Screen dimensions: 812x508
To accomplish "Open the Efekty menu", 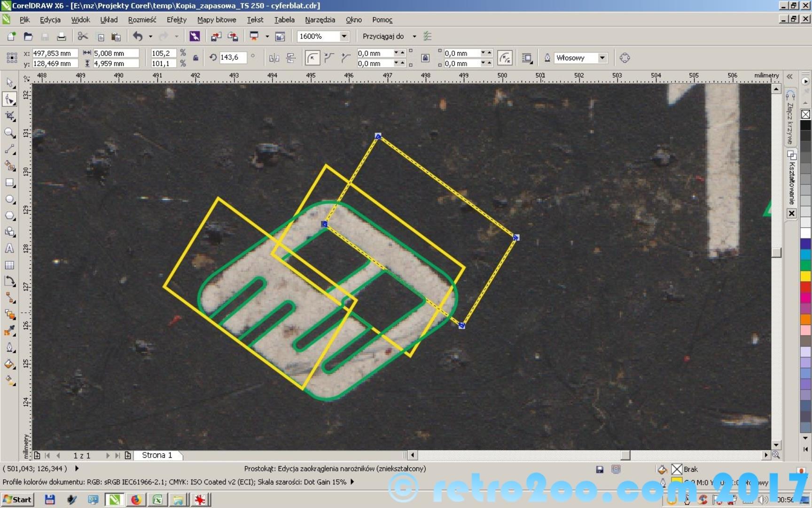I will click(176, 20).
